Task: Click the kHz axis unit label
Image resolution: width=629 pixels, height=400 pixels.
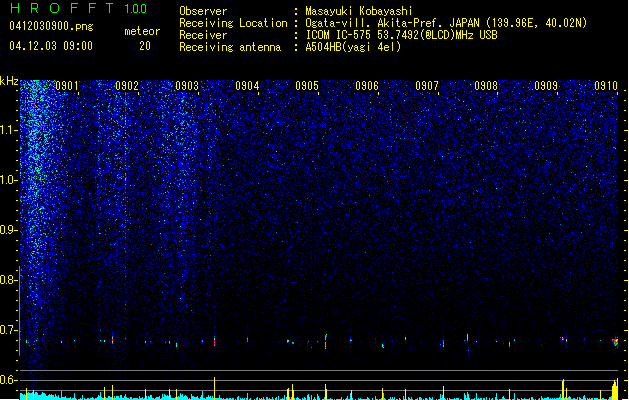Action: [x=9, y=81]
